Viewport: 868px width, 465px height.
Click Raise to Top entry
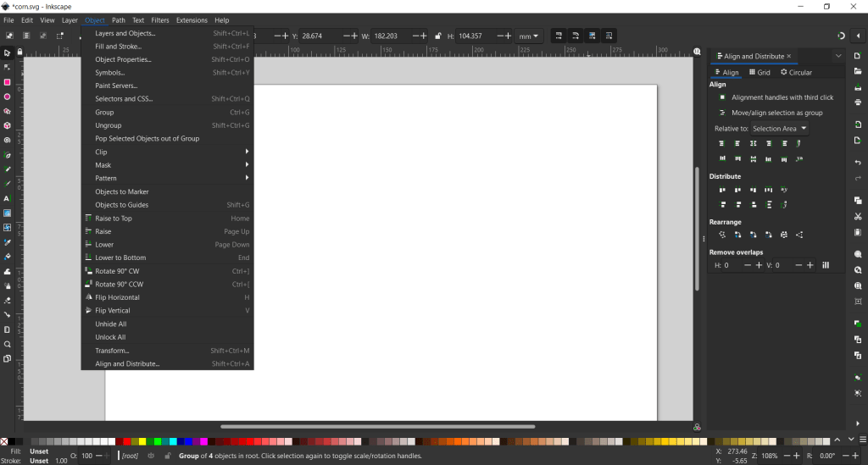pyautogui.click(x=167, y=219)
